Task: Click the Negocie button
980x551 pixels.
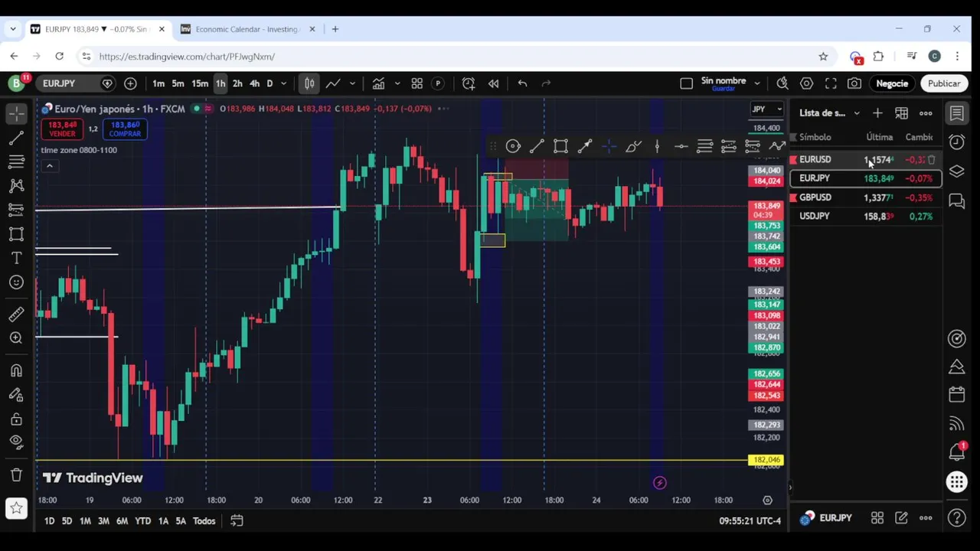Action: (892, 83)
